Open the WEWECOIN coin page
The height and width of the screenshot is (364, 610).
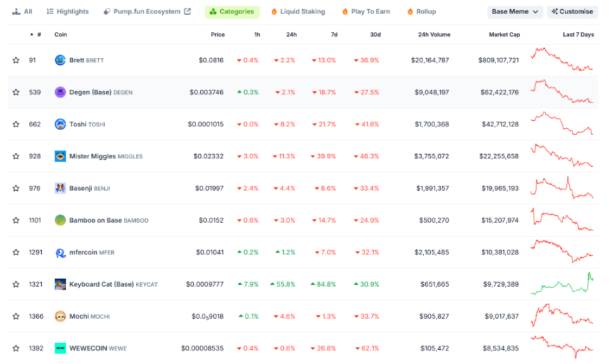(x=98, y=348)
